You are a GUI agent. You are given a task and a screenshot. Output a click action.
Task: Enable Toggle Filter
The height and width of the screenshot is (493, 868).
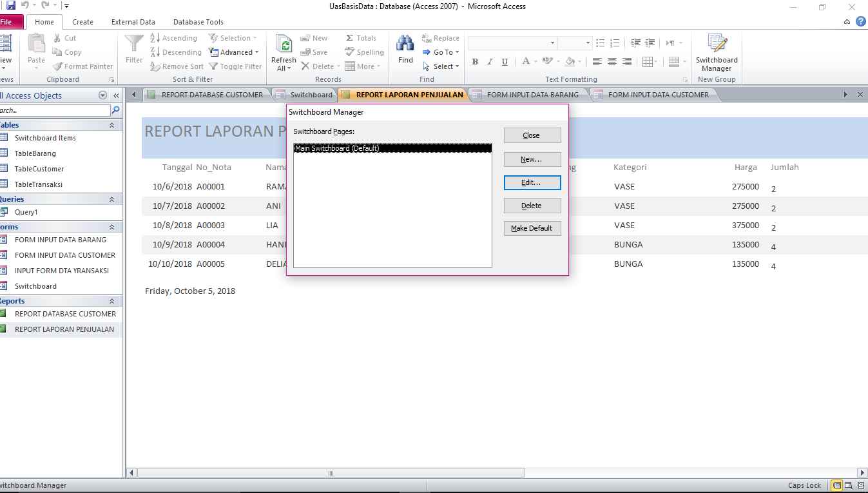point(235,66)
